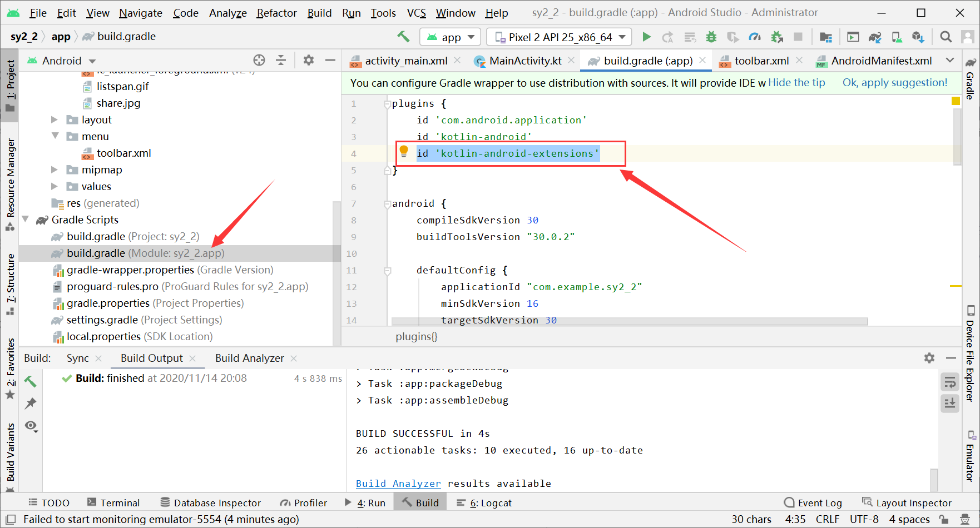The image size is (980, 528).
Task: Open the app run configuration dropdown
Action: 451,37
